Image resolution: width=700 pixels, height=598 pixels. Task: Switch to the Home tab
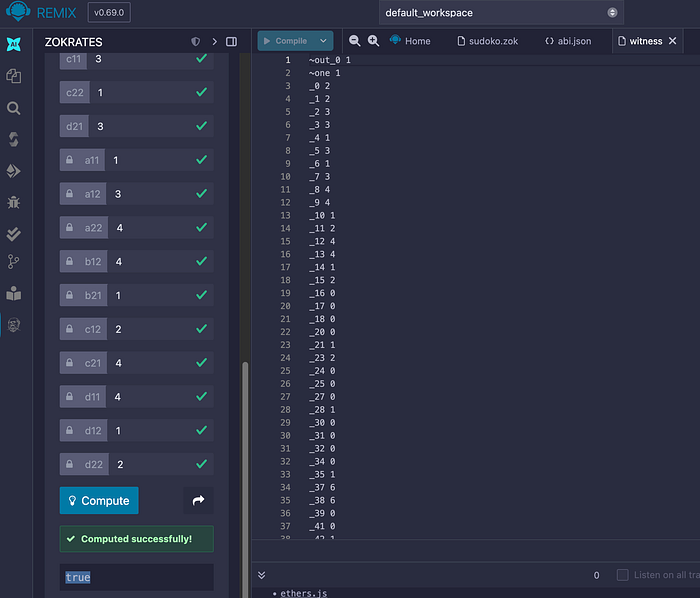click(x=410, y=41)
